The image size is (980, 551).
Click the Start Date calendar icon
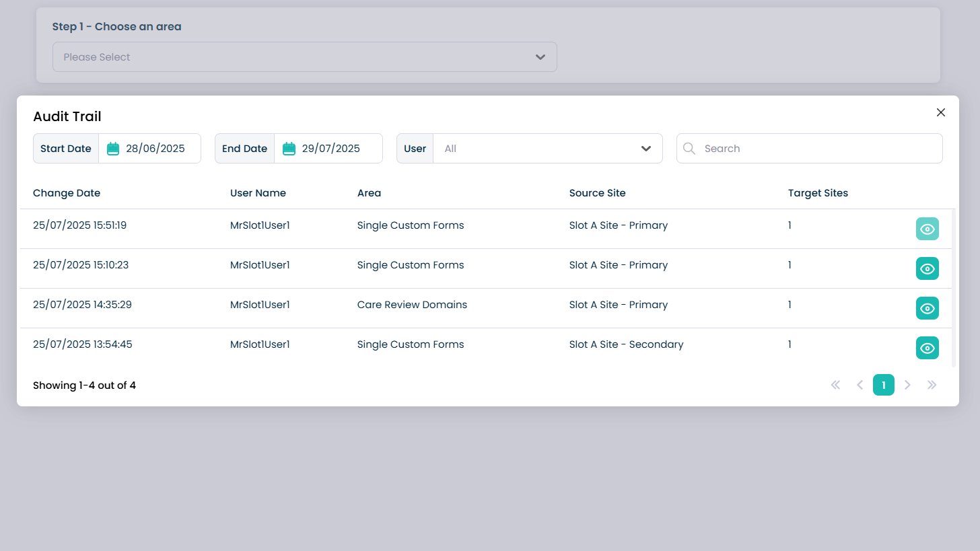(113, 149)
